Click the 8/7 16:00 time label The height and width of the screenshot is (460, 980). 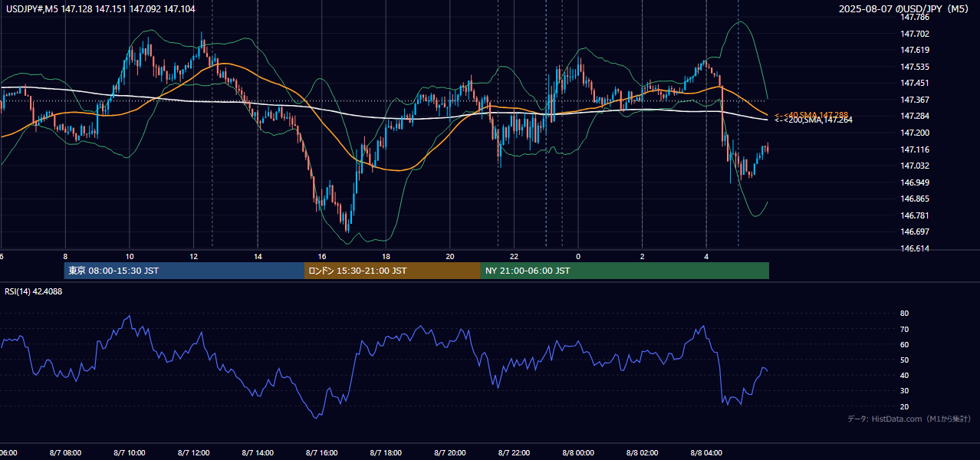click(322, 452)
